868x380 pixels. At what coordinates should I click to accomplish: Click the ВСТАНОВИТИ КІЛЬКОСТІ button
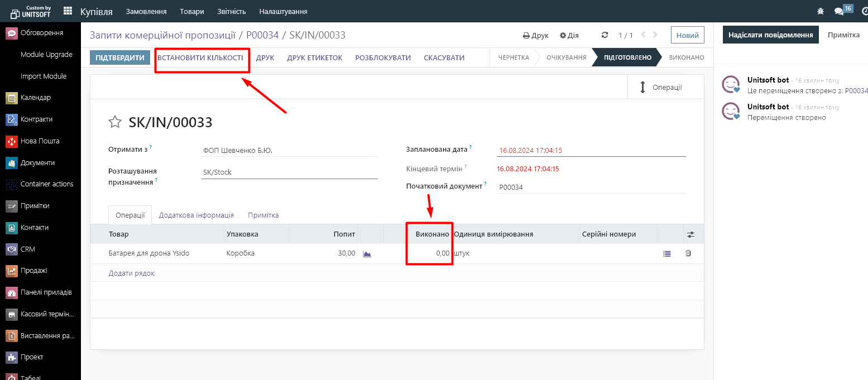[x=200, y=57]
